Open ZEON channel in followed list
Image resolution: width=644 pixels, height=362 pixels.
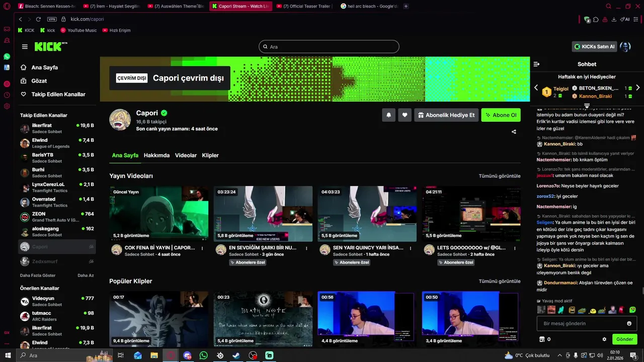(57, 217)
